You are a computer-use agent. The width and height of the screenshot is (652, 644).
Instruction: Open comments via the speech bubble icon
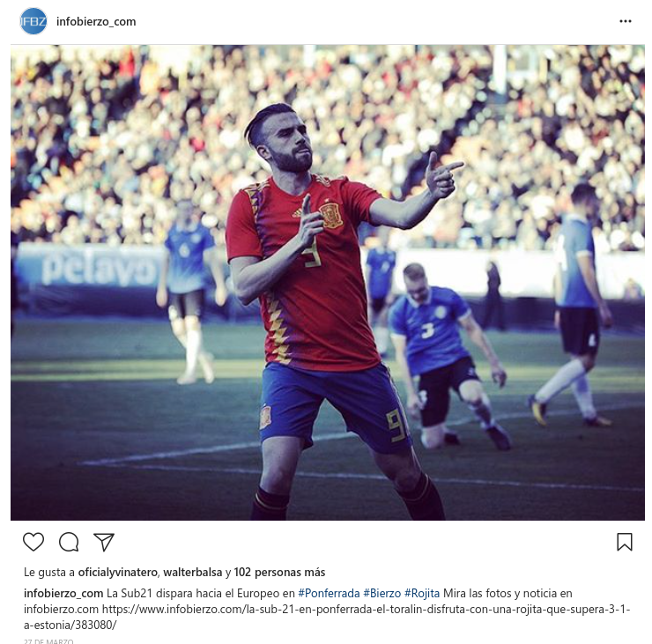tap(69, 542)
